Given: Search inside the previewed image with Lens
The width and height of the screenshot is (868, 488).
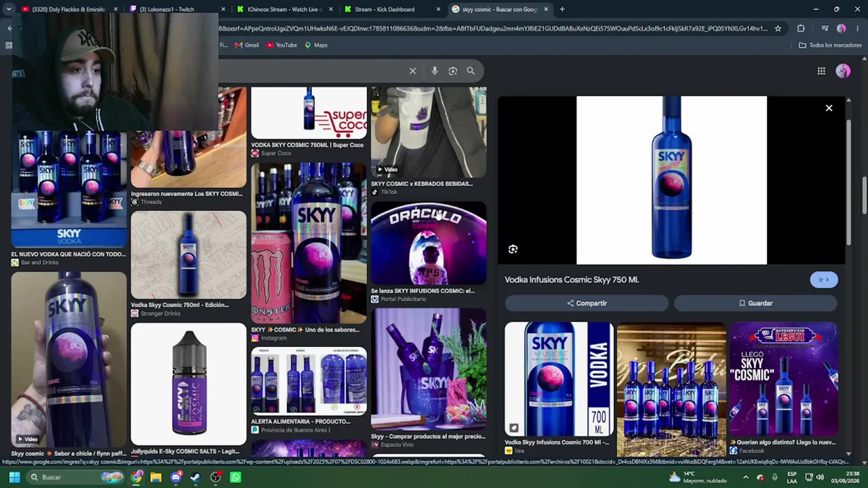Looking at the screenshot, I should pos(513,249).
